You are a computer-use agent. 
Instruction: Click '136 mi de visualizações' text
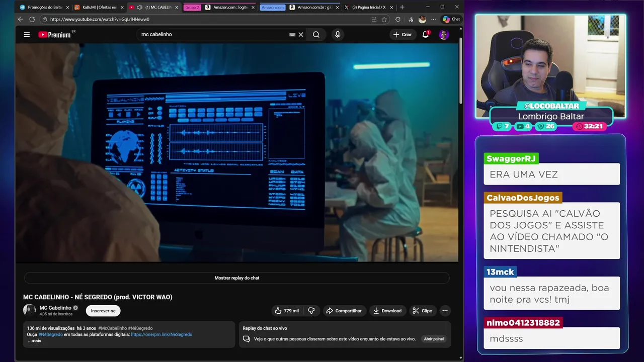(51, 328)
